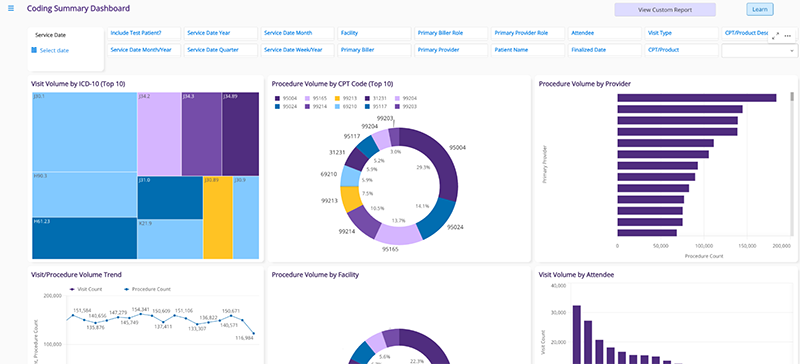Open the Primary Provider filter
800x364 pixels.
coord(451,50)
